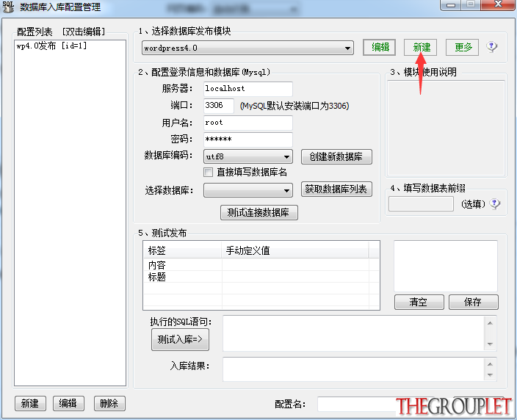Click the 删除 button
This screenshot has width=517, height=420.
pos(110,404)
